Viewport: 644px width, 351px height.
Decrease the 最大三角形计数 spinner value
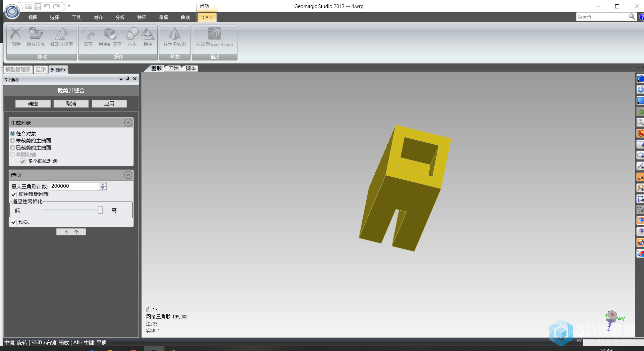coord(103,188)
